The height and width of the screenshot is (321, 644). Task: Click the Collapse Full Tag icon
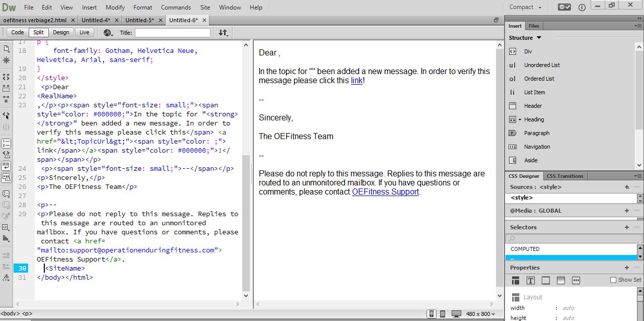coord(7,77)
